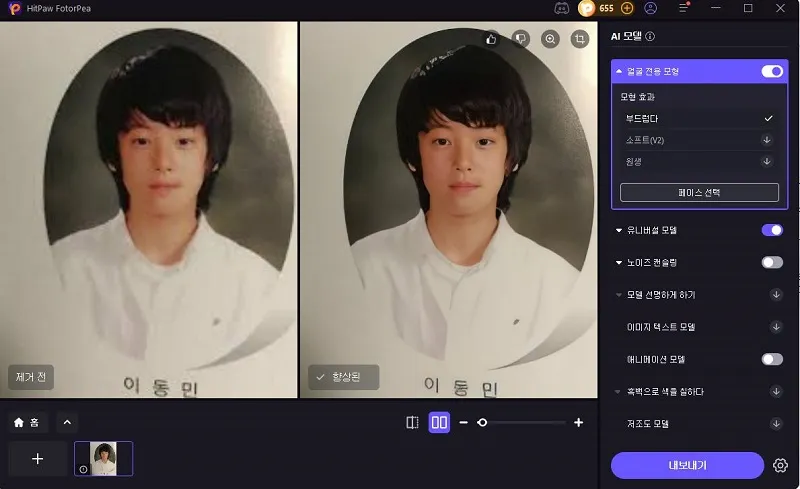Download the 흑백으로 색을 칠하다 model
This screenshot has width=800, height=489.
776,392
